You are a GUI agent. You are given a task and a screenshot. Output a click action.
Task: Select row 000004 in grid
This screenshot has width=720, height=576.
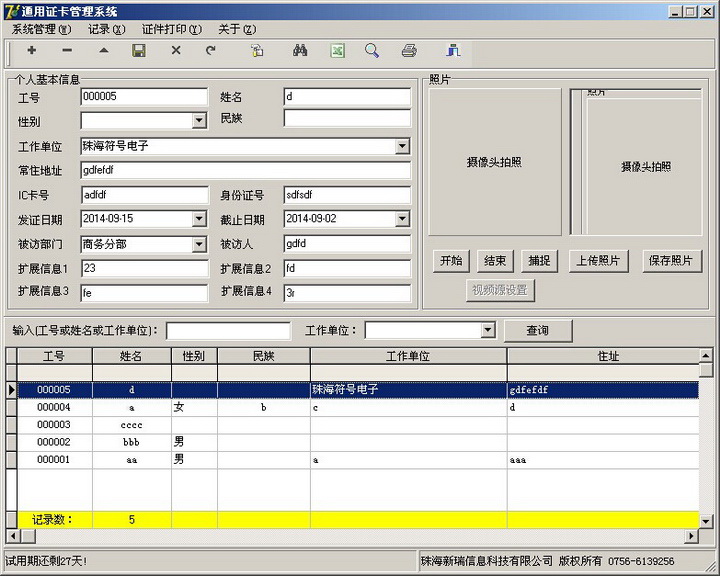[x=358, y=407]
